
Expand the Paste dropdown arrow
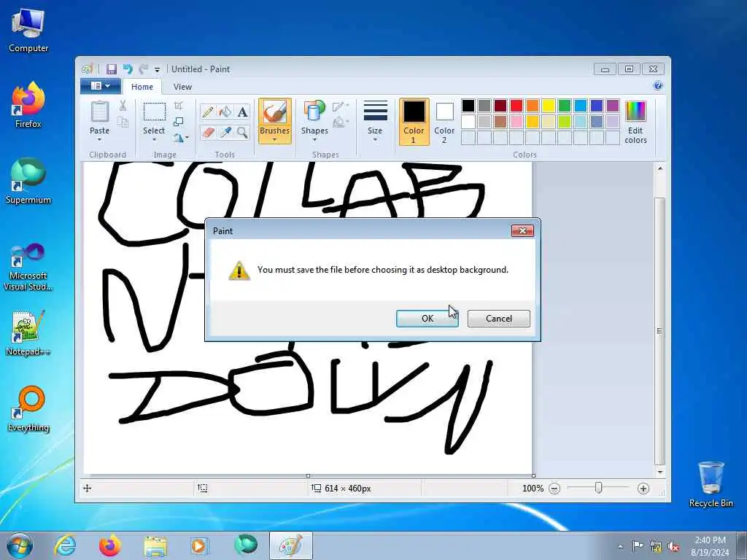[99, 140]
